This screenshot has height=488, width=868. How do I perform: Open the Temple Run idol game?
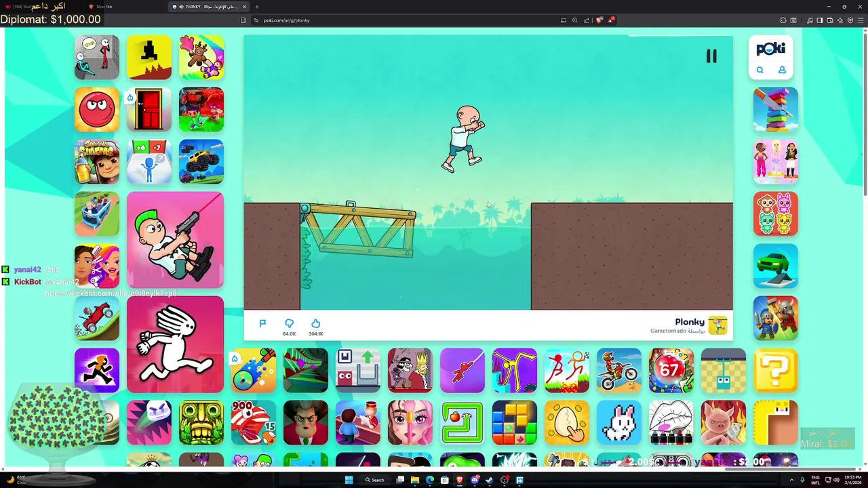point(201,422)
